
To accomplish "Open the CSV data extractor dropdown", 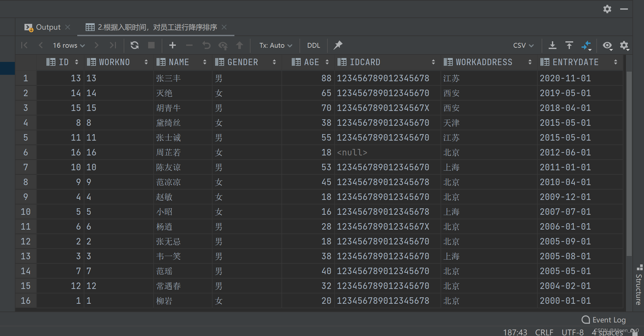I will coord(523,45).
